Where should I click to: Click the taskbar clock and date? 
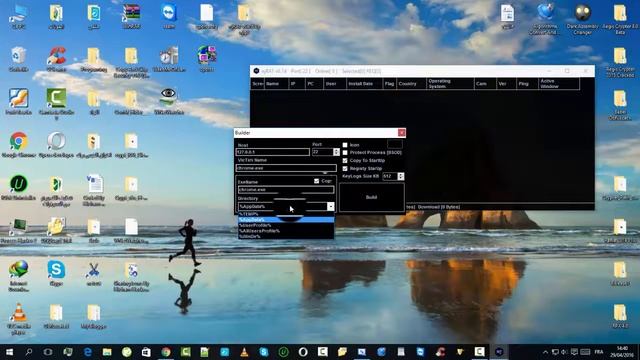(622, 352)
